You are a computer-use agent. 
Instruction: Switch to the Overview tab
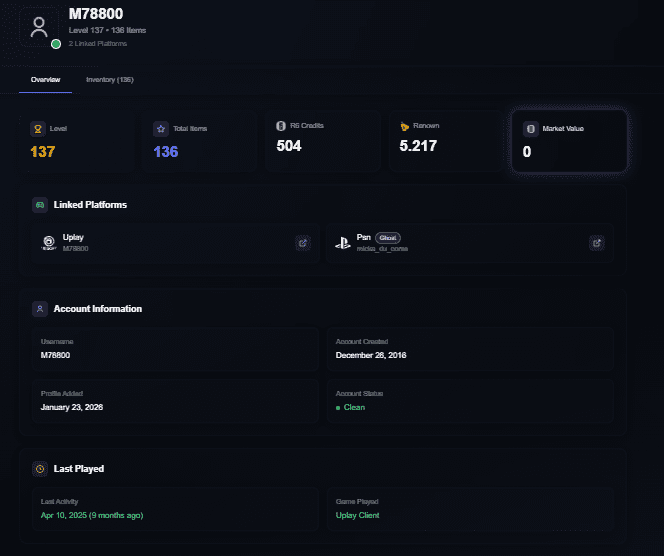tap(46, 79)
